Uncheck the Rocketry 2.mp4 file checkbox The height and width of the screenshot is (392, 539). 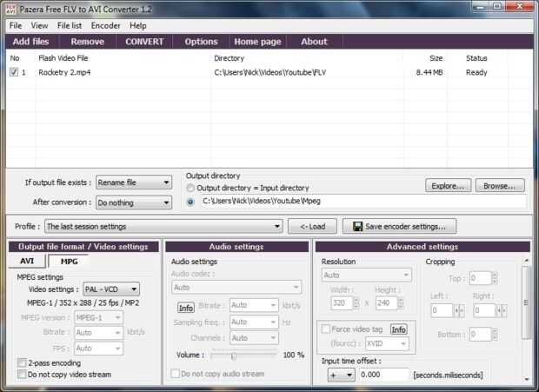[x=14, y=72]
